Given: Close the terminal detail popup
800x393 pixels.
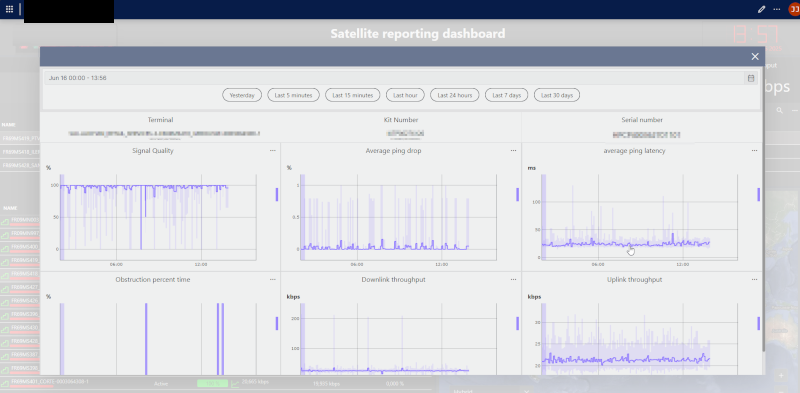Looking at the screenshot, I should (755, 57).
